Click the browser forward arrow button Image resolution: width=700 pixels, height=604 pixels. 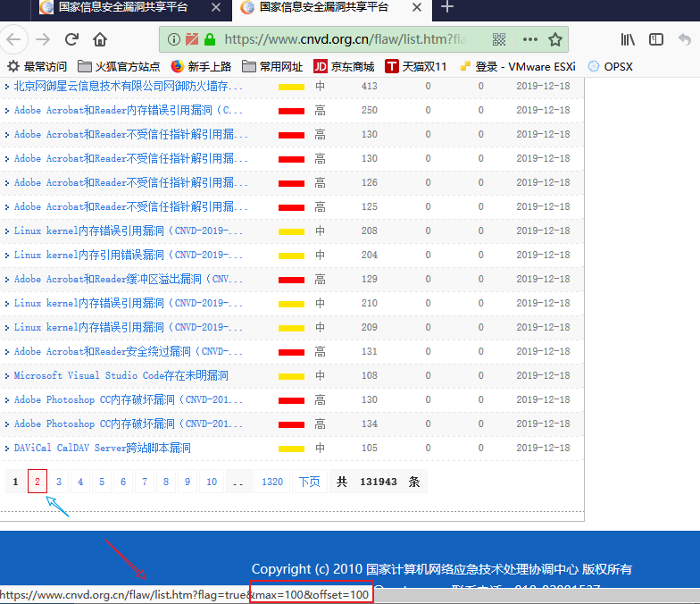43,39
